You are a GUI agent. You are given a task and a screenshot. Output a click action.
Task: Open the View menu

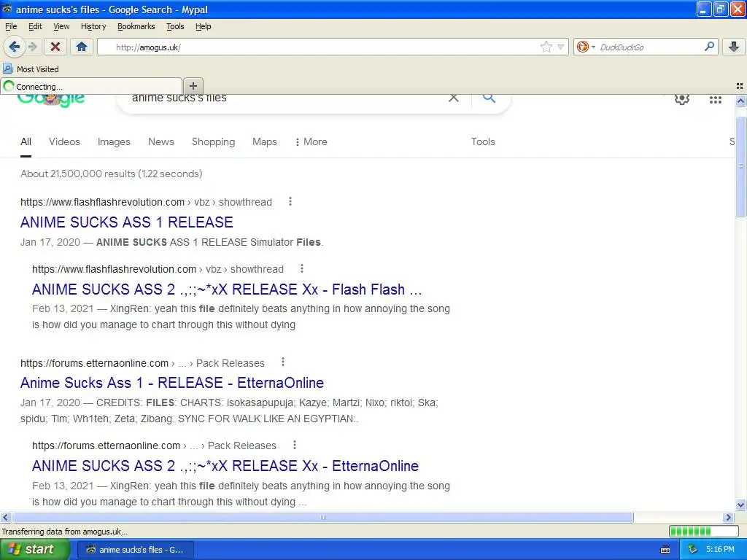click(x=61, y=26)
